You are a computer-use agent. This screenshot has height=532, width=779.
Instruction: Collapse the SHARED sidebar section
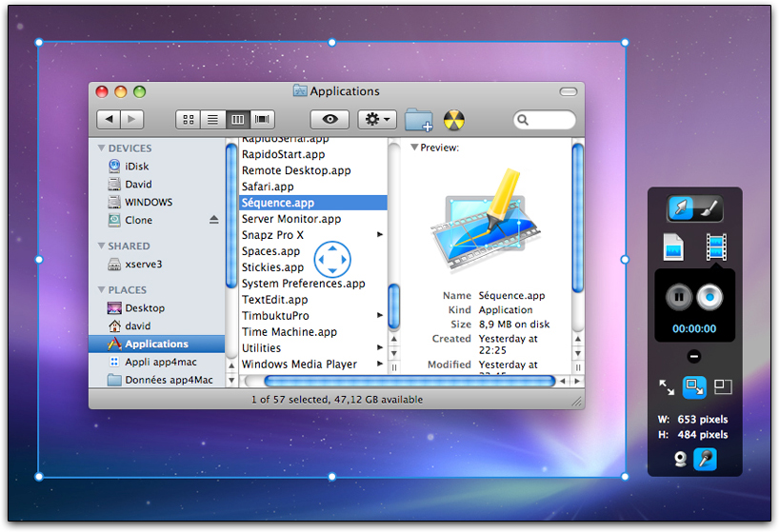(101, 246)
